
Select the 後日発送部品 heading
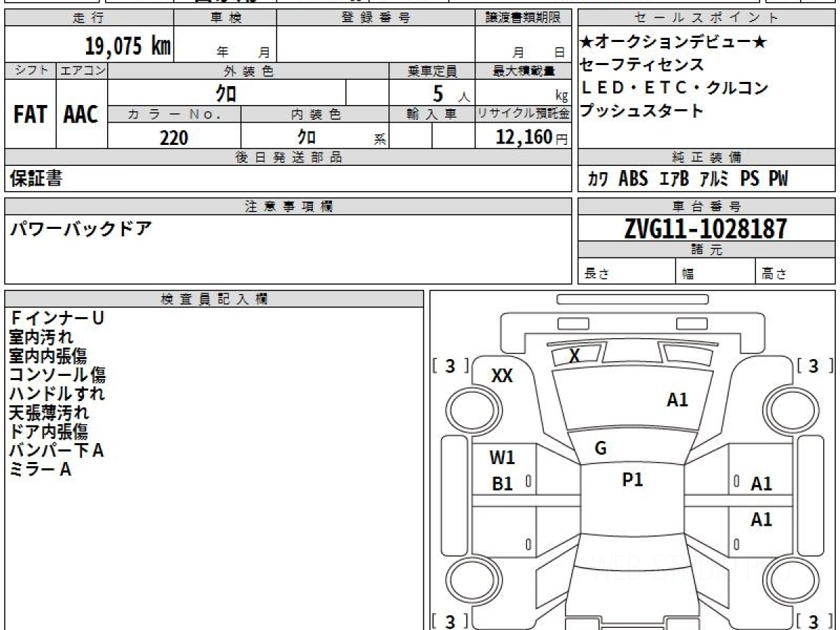click(x=288, y=157)
